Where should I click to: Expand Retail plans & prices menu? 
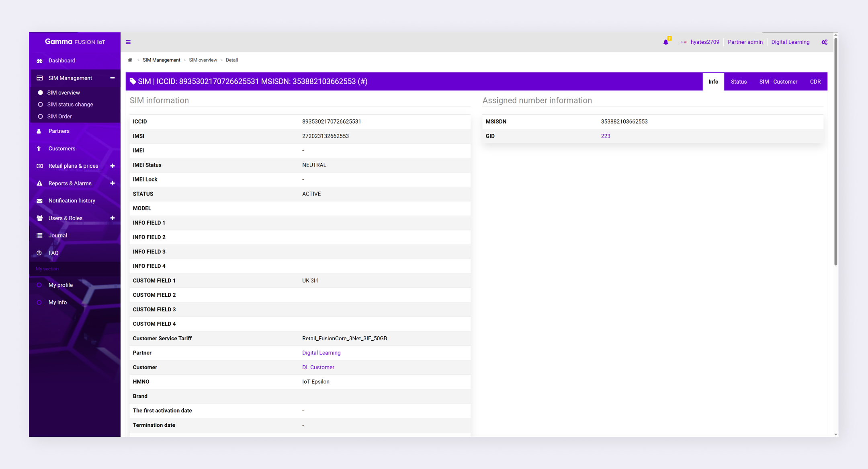click(113, 166)
